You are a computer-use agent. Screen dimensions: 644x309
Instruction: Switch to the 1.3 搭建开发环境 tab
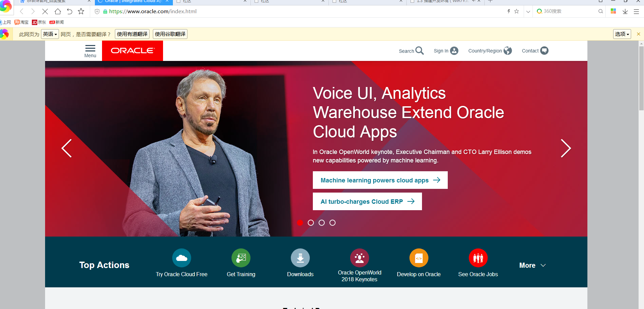tap(442, 1)
